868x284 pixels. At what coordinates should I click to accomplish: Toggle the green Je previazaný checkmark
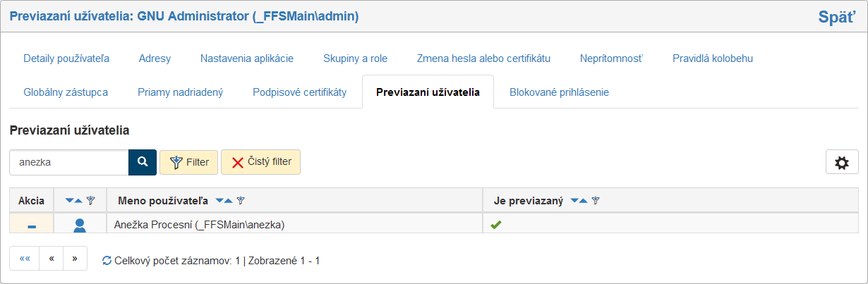[496, 225]
